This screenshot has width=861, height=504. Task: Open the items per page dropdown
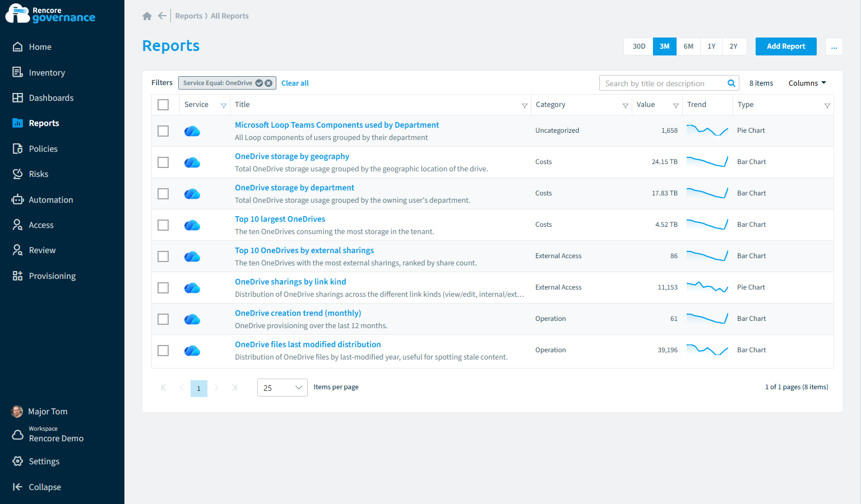tap(283, 388)
